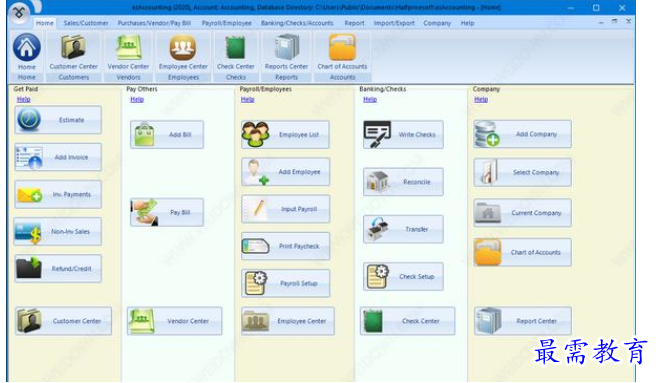The height and width of the screenshot is (383, 656).
Task: Open the Help menu
Action: pyautogui.click(x=467, y=23)
